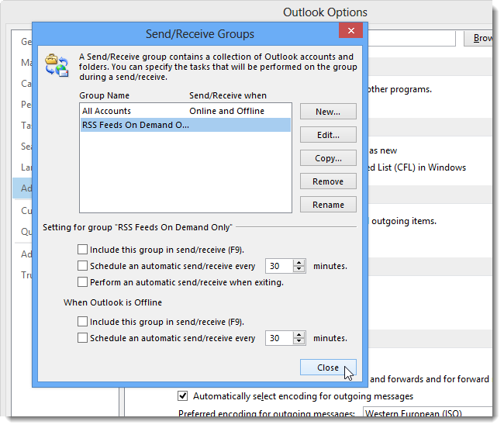The height and width of the screenshot is (428, 504).
Task: Increase online schedule minutes with up arrow
Action: tap(299, 263)
